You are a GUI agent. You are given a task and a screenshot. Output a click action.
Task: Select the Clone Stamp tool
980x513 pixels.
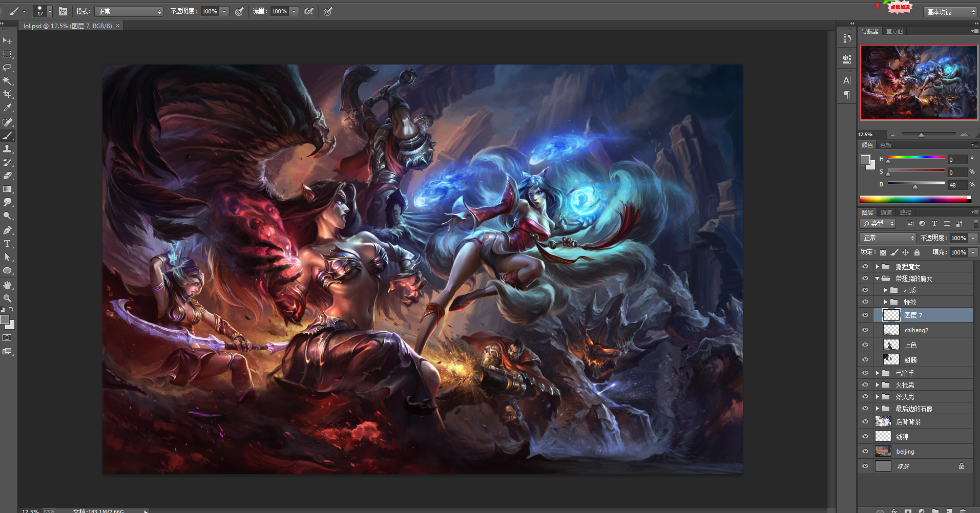pyautogui.click(x=7, y=148)
